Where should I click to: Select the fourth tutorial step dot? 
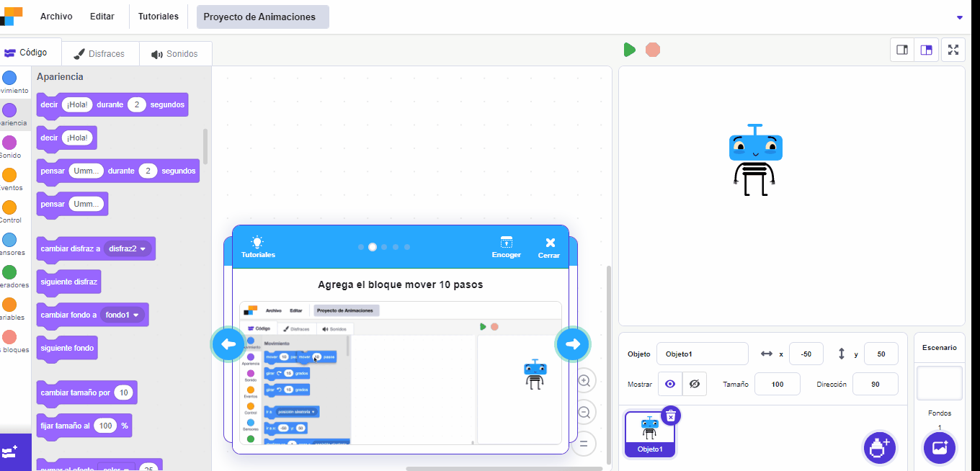(x=396, y=247)
